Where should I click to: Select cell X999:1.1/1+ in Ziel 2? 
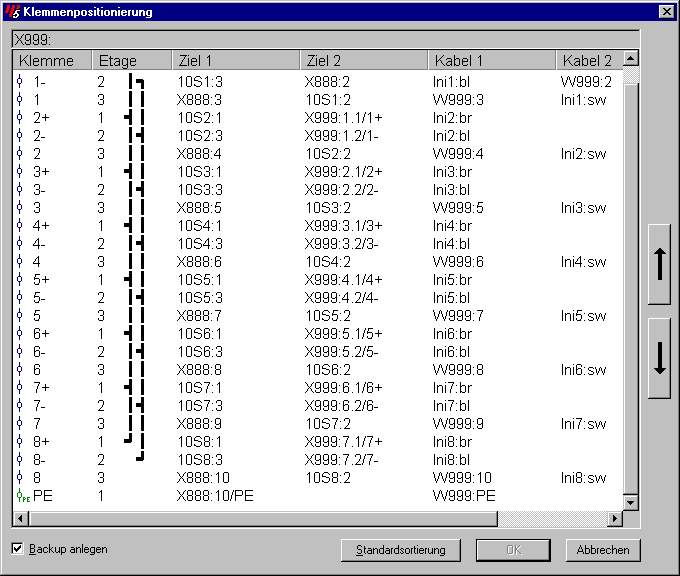pos(343,118)
